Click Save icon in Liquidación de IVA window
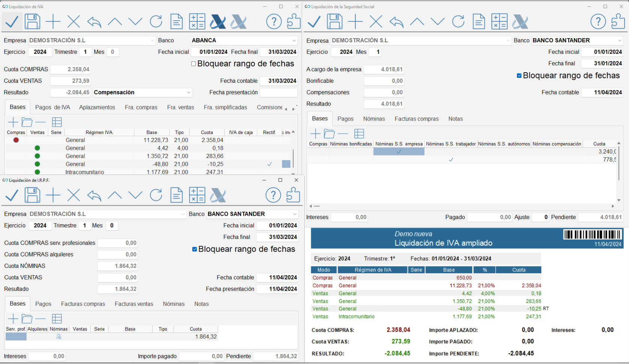Screen dimensions: 629x364 tap(32, 21)
